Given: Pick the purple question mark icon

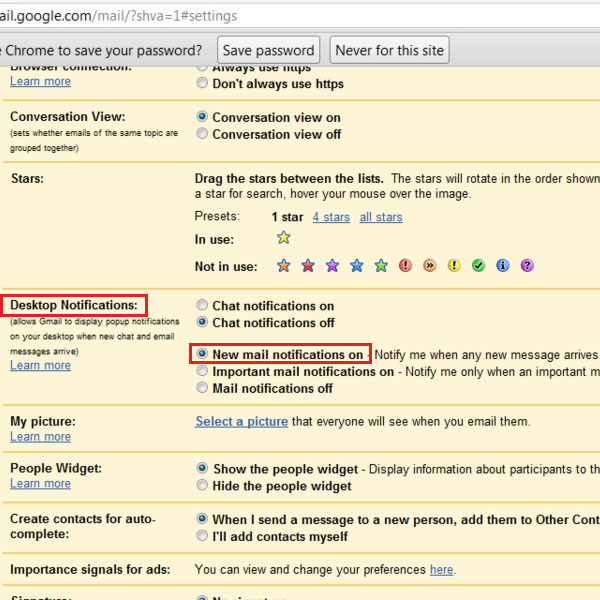Looking at the screenshot, I should click(527, 265).
